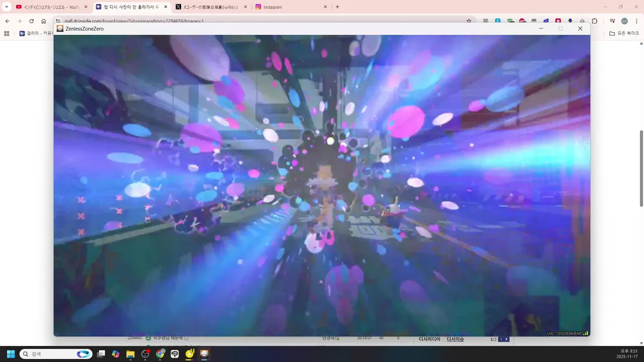Close the ZenlessZoneZero window
Image resolution: width=644 pixels, height=362 pixels.
pyautogui.click(x=580, y=29)
